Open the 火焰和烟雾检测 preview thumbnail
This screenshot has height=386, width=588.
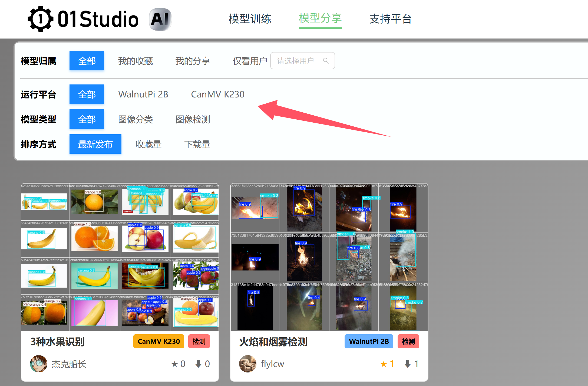pyautogui.click(x=329, y=257)
